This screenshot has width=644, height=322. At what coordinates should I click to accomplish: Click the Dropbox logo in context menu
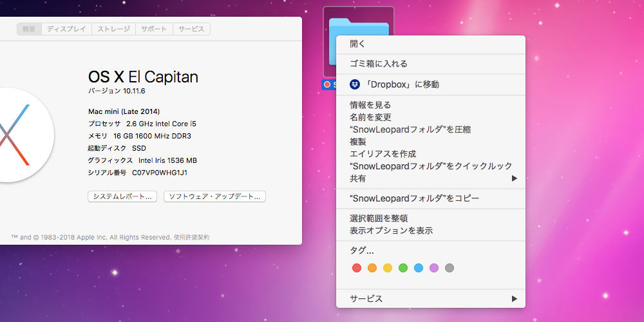355,84
